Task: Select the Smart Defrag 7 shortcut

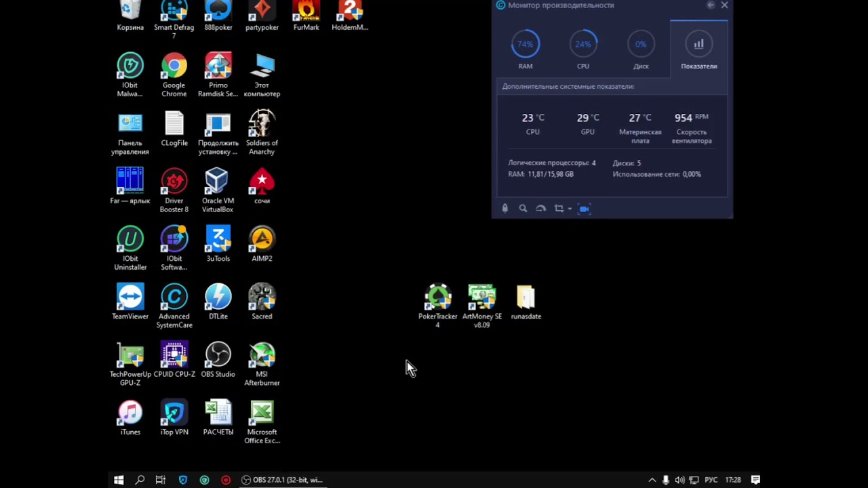Action: point(174,20)
